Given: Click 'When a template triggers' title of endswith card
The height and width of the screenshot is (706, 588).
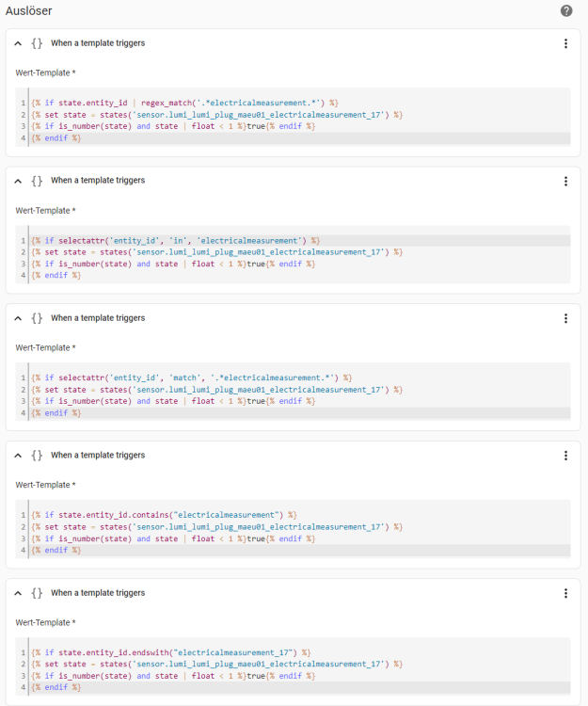Looking at the screenshot, I should click(x=98, y=592).
